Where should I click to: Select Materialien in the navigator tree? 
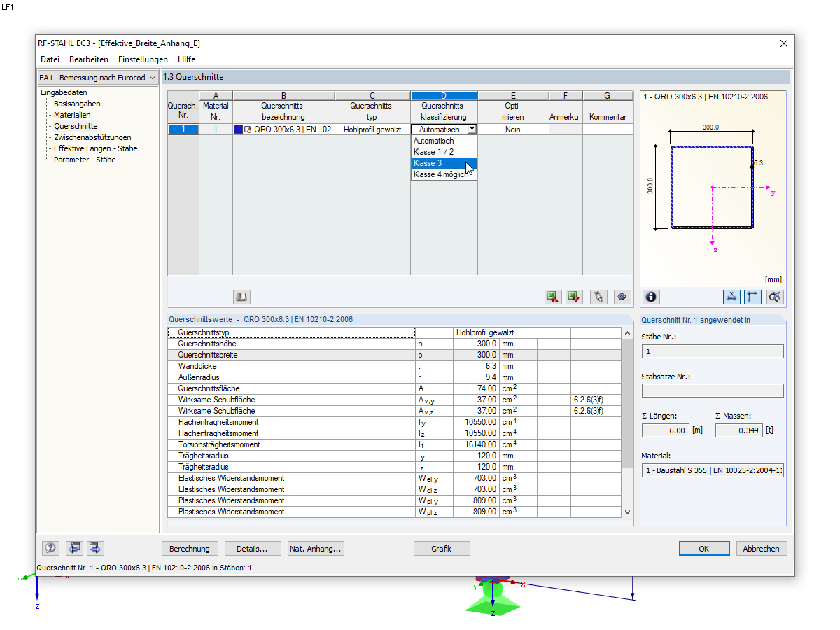pos(72,115)
